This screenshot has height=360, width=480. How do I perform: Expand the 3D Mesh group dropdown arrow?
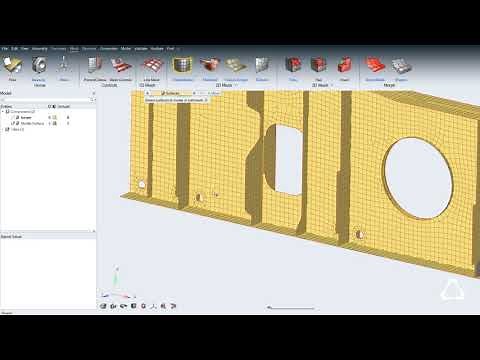tap(332, 85)
